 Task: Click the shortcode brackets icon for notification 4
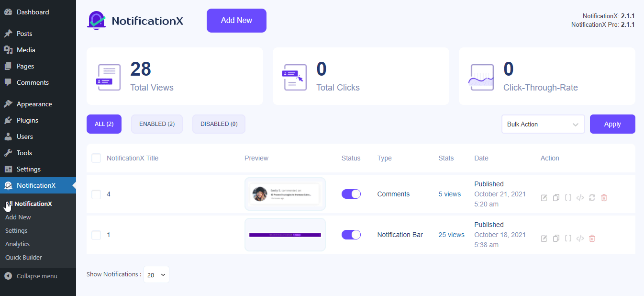(568, 197)
